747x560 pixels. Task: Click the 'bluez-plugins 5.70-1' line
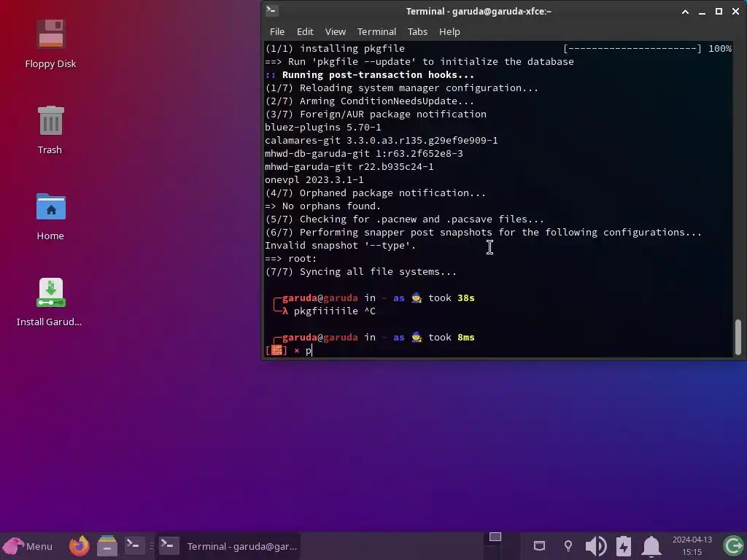pyautogui.click(x=323, y=127)
